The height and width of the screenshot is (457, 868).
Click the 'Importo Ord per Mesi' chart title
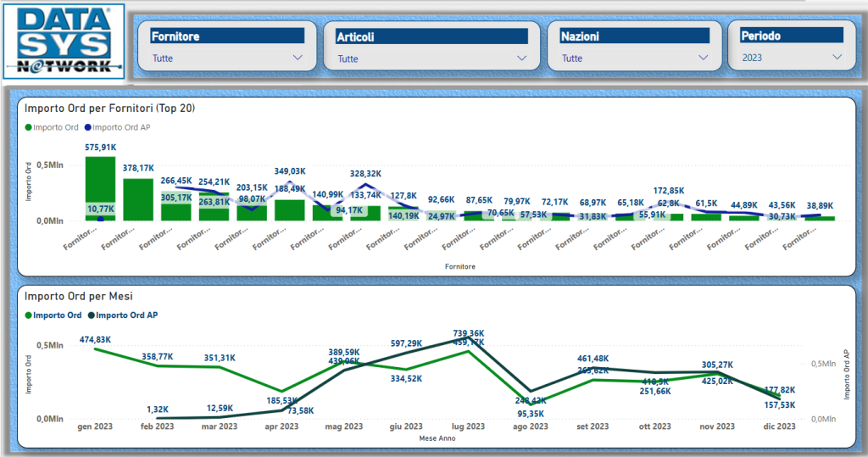[78, 296]
